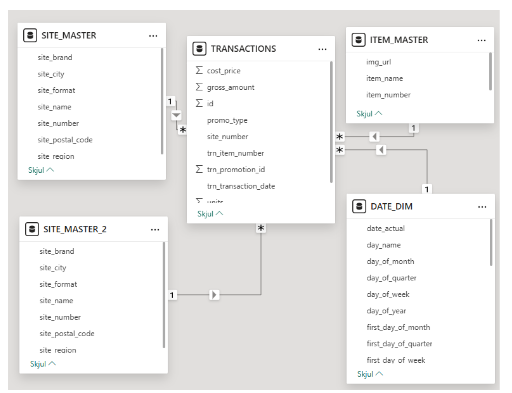The height and width of the screenshot is (393, 512).
Task: Collapse ITEM_MASTER table with Skjul
Action: pos(369,114)
